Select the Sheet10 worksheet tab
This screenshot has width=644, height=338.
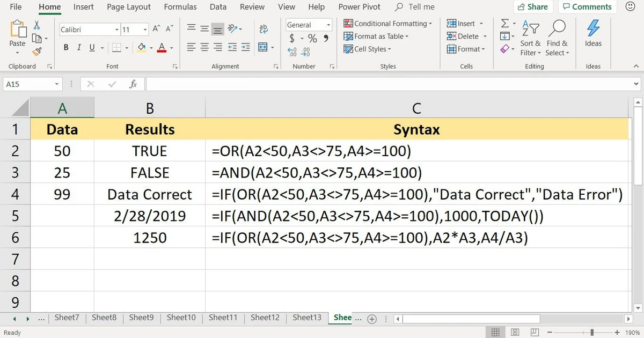click(181, 317)
